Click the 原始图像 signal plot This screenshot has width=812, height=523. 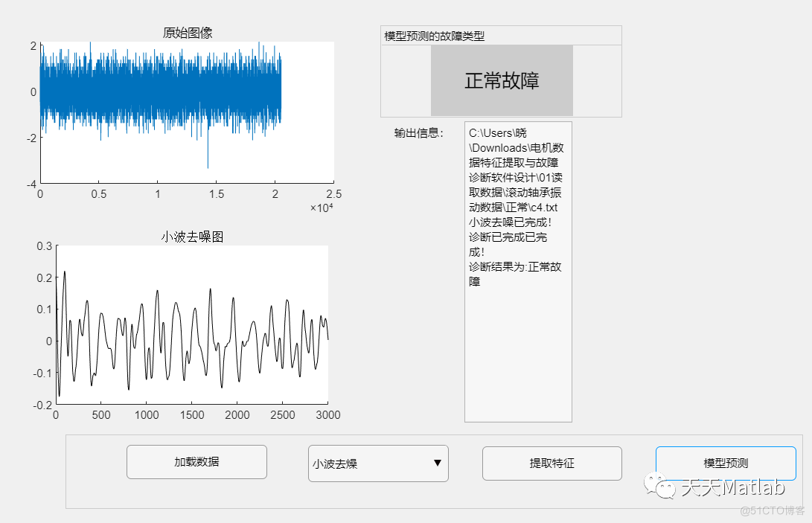point(187,113)
